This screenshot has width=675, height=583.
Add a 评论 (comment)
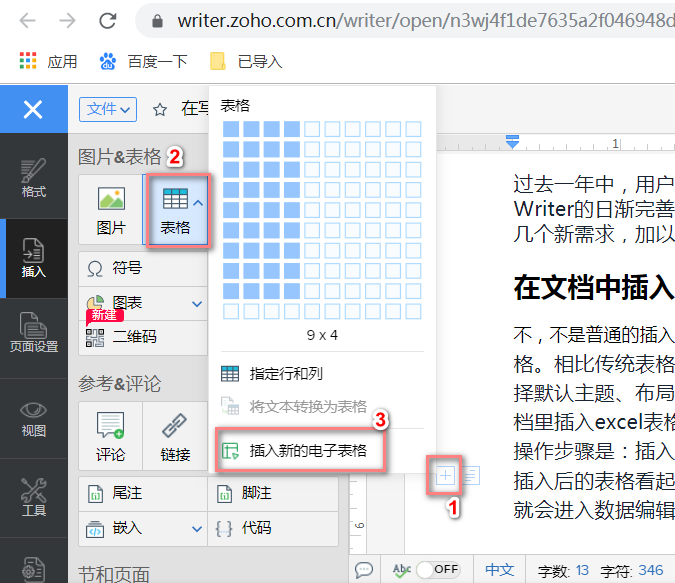coord(111,436)
